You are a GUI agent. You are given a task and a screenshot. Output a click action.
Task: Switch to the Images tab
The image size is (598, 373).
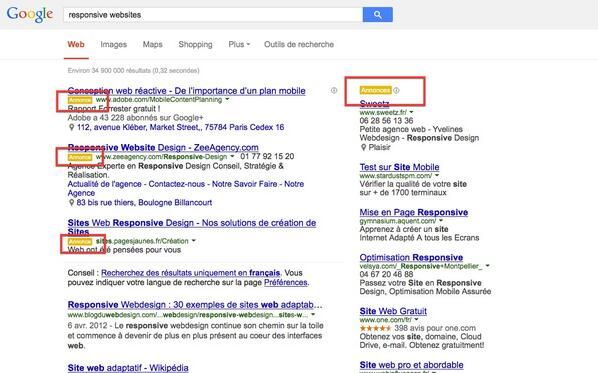coord(114,44)
